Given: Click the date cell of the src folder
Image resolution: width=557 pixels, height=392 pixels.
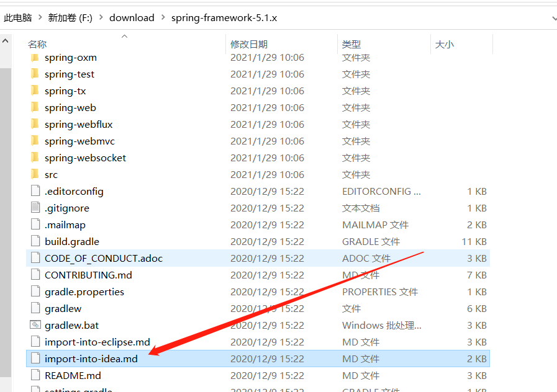Looking at the screenshot, I should click(267, 174).
